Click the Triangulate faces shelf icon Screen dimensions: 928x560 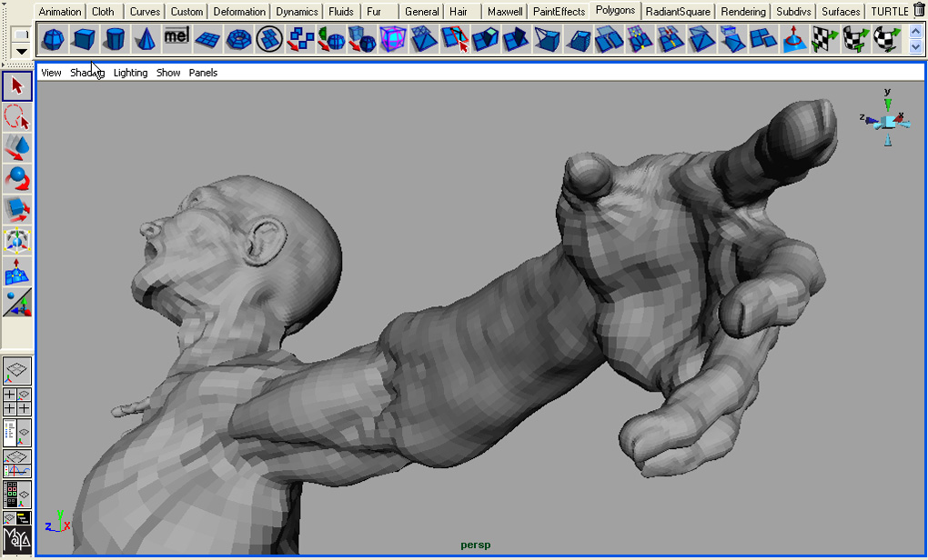tap(701, 39)
